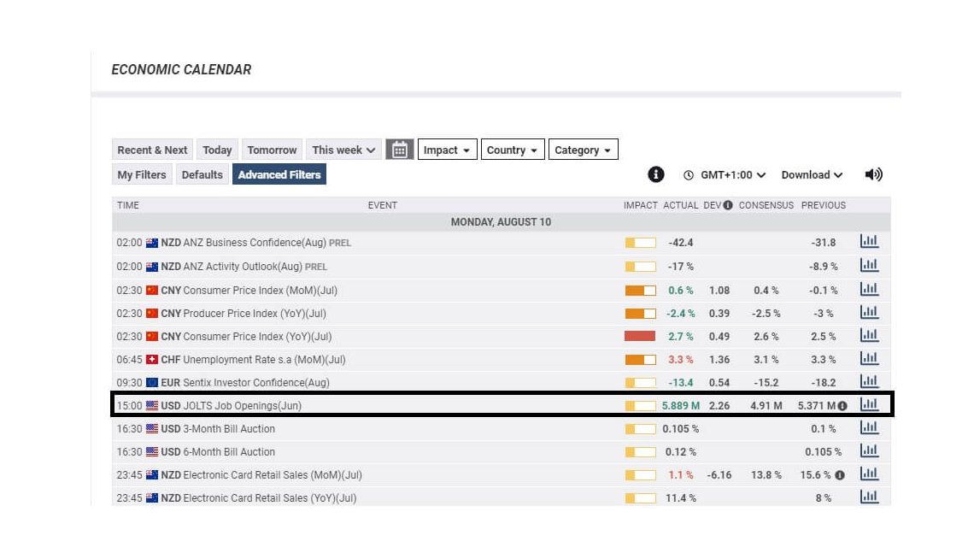The image size is (980, 553).
Task: Open the Country filter dropdown
Action: [x=513, y=150]
